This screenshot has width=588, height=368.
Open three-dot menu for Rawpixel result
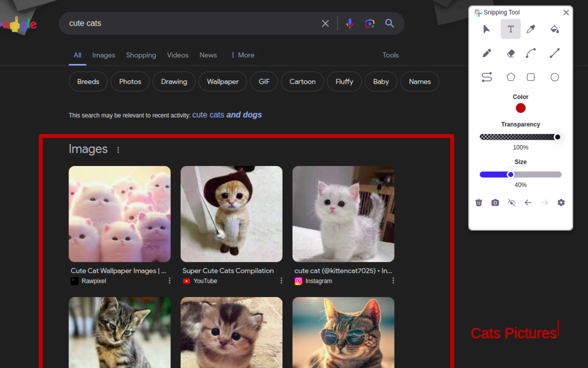[x=170, y=281]
